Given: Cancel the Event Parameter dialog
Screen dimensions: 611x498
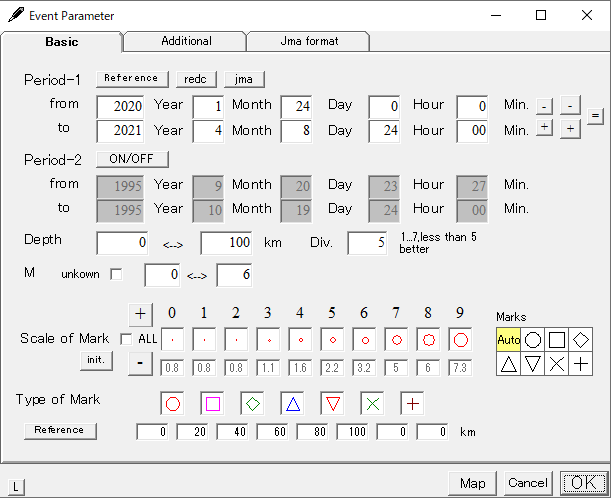Looking at the screenshot, I should (528, 483).
